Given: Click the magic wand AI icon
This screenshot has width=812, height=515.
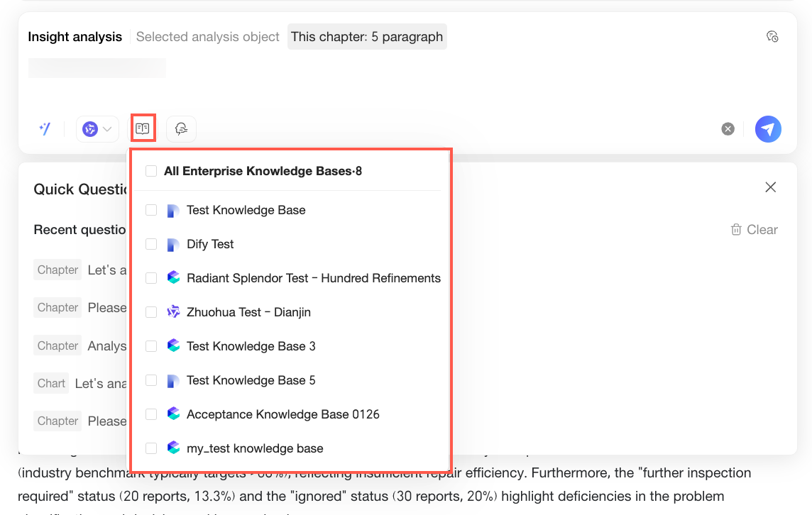Looking at the screenshot, I should point(45,128).
